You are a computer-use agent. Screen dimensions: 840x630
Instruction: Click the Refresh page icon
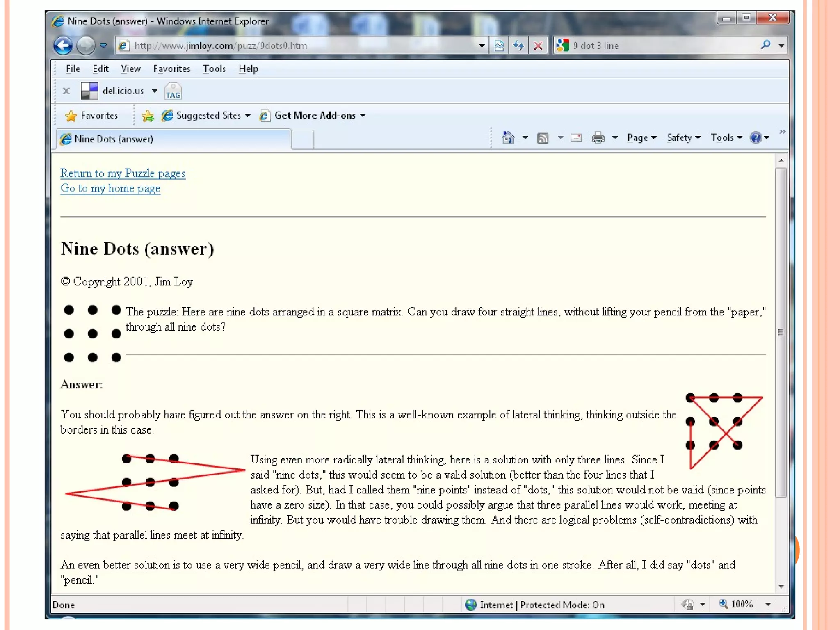[x=519, y=46]
